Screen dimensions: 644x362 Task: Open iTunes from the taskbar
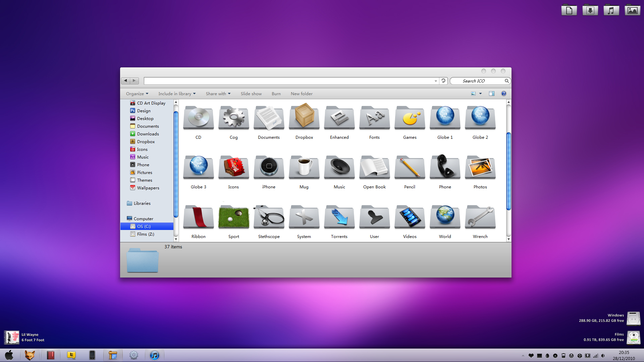coord(154,355)
